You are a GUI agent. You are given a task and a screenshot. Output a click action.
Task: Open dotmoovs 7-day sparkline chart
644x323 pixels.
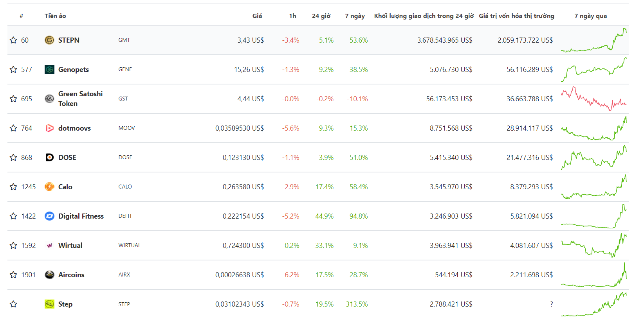pyautogui.click(x=594, y=128)
